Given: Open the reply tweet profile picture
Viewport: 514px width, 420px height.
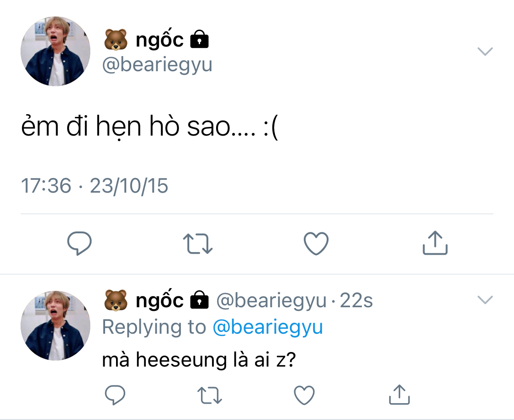Looking at the screenshot, I should (55, 325).
